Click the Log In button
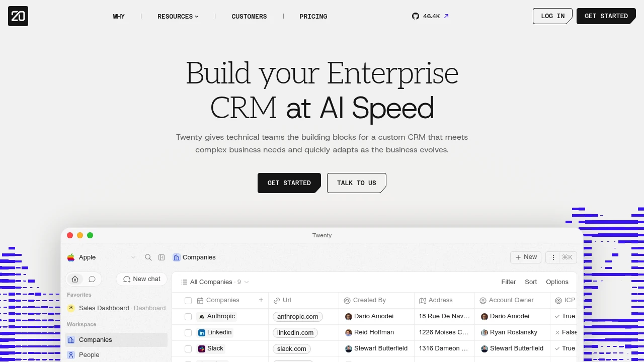Image resolution: width=644 pixels, height=362 pixels. click(x=552, y=16)
